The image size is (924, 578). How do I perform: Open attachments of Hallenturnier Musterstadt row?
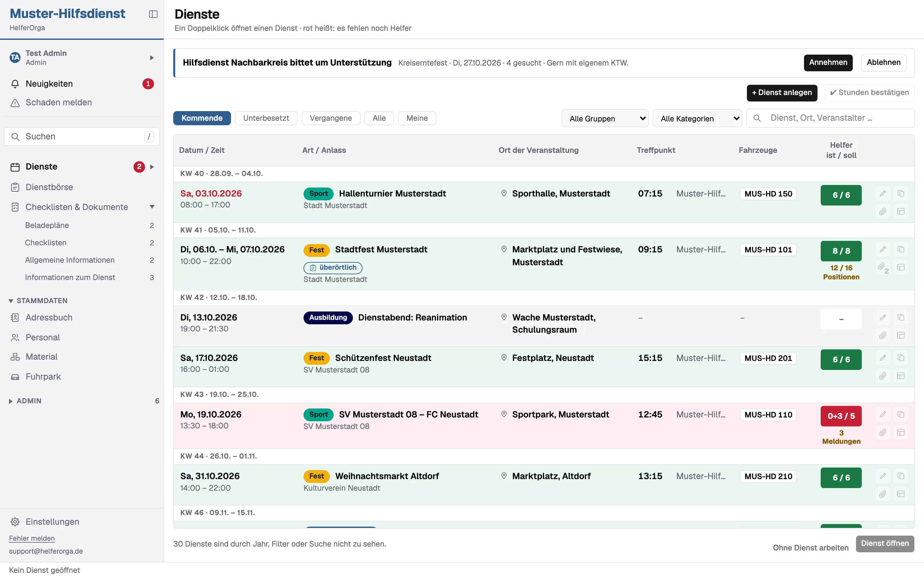click(x=883, y=211)
